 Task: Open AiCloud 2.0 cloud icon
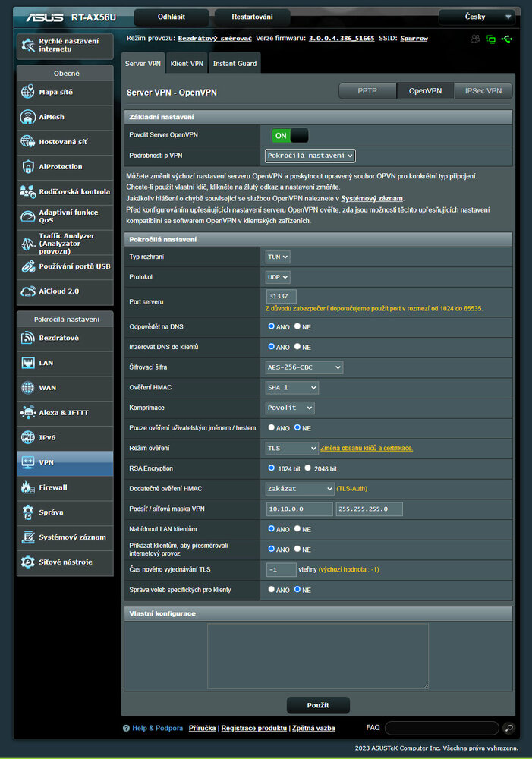[x=27, y=291]
